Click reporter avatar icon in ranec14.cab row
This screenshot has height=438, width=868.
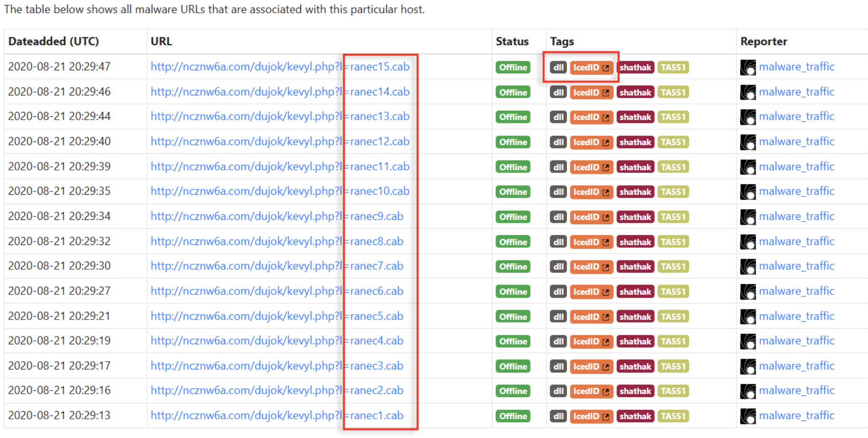[748, 92]
